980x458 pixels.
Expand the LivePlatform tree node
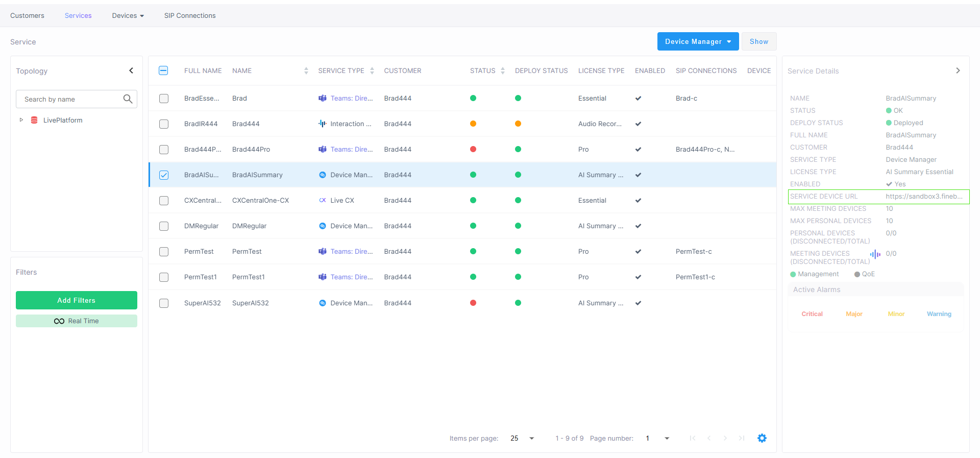point(21,120)
